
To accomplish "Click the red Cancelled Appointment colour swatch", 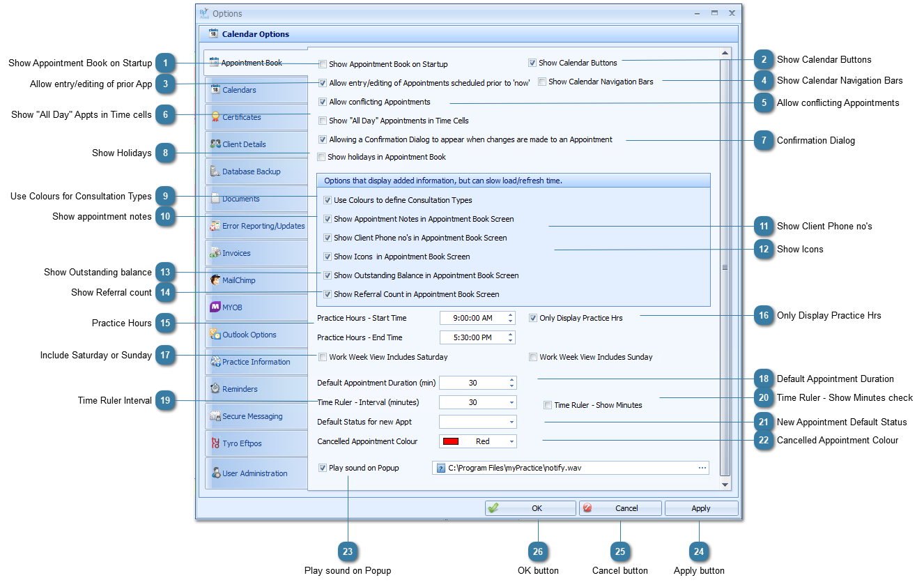I will pyautogui.click(x=451, y=441).
